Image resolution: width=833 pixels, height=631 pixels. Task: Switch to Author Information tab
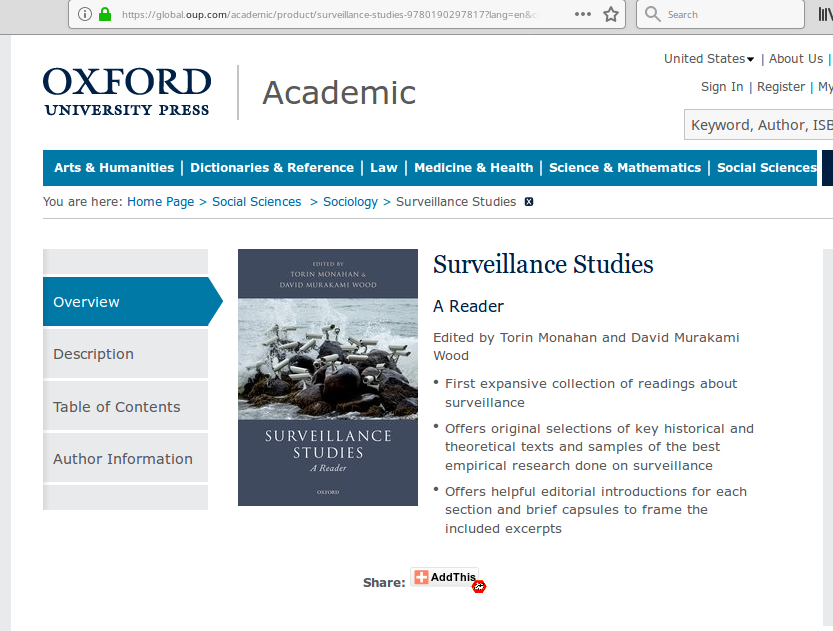[125, 458]
